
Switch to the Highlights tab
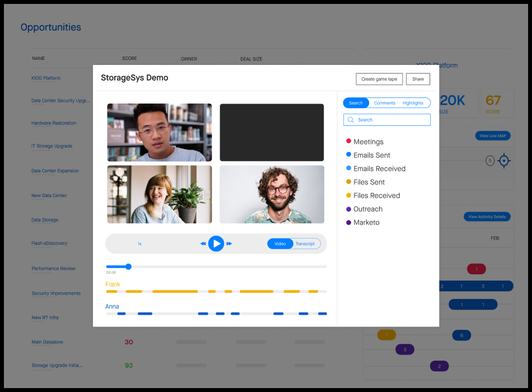click(414, 102)
